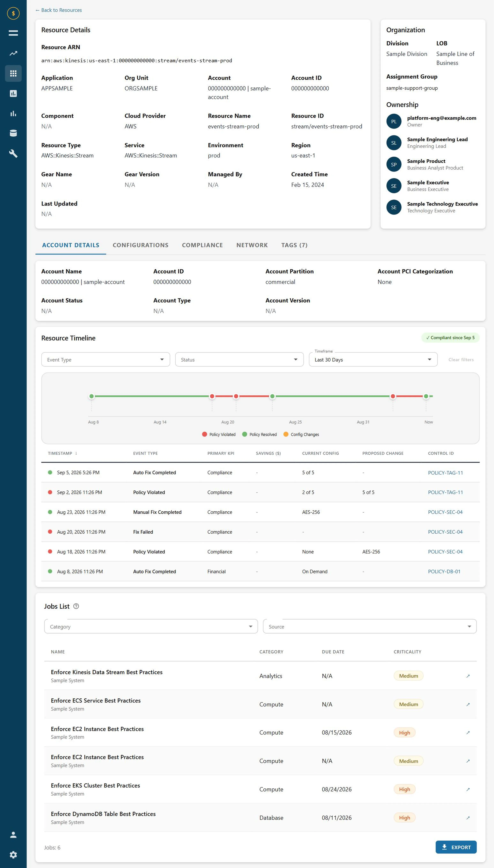
Task: Click the Medium badge on Kinesis job
Action: pos(408,676)
